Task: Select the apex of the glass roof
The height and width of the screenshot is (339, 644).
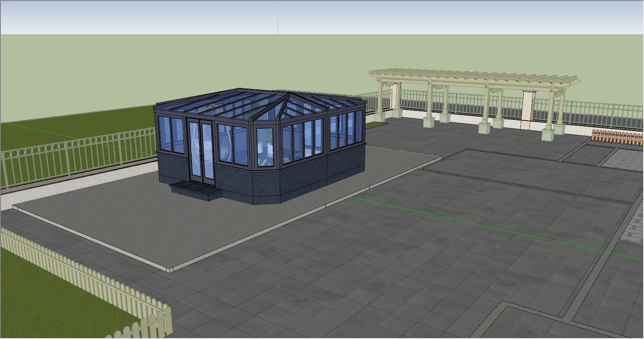Action: tap(287, 94)
